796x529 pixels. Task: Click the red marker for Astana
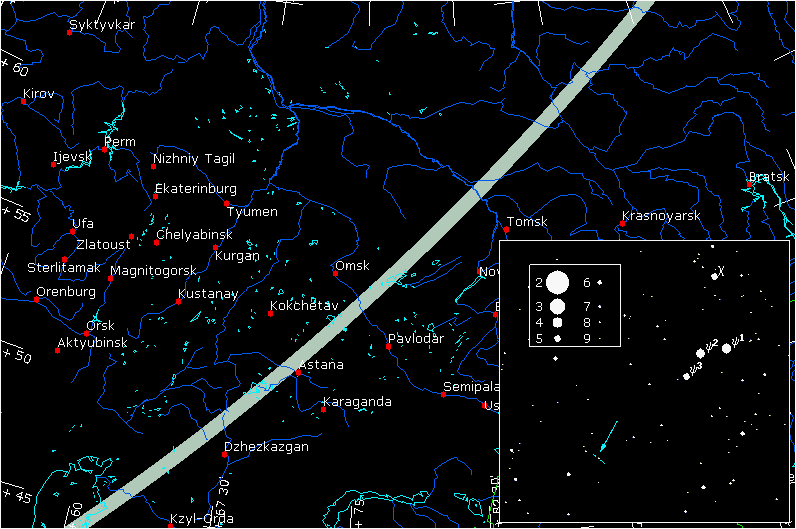[298, 372]
